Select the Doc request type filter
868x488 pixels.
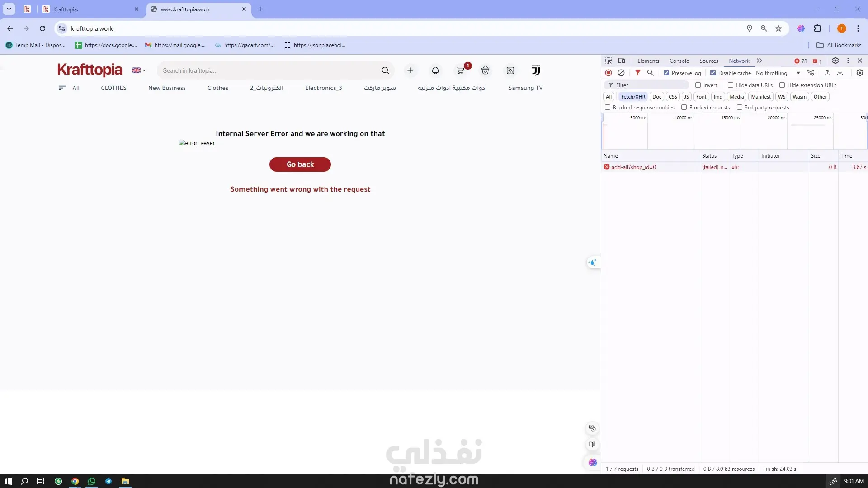pyautogui.click(x=656, y=97)
